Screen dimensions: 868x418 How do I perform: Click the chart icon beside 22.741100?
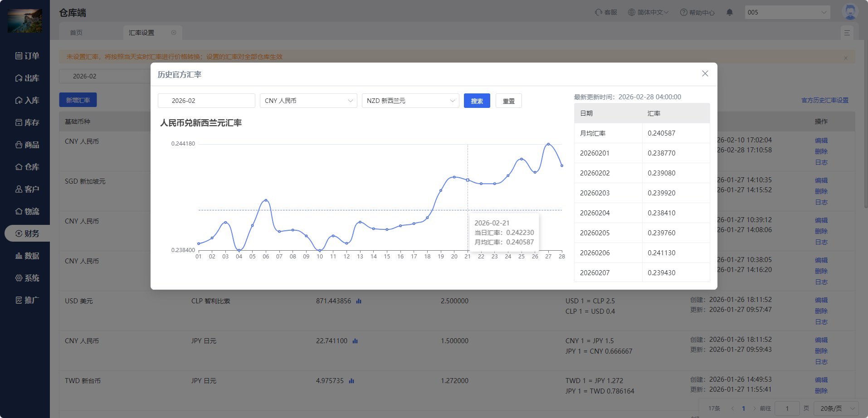point(355,341)
